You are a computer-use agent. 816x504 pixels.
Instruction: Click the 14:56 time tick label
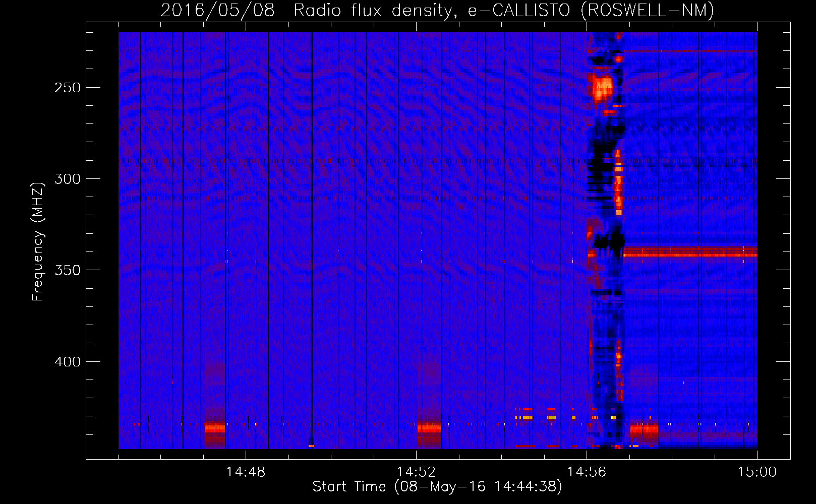pos(587,472)
